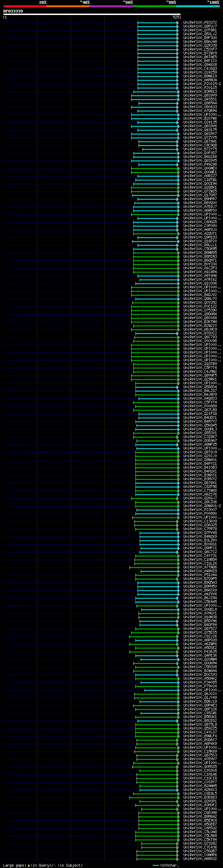Image resolution: width=223 pixels, height=868 pixels.
Task: Select hit label UniRef100_B4M7X7
Action: click(x=200, y=421)
